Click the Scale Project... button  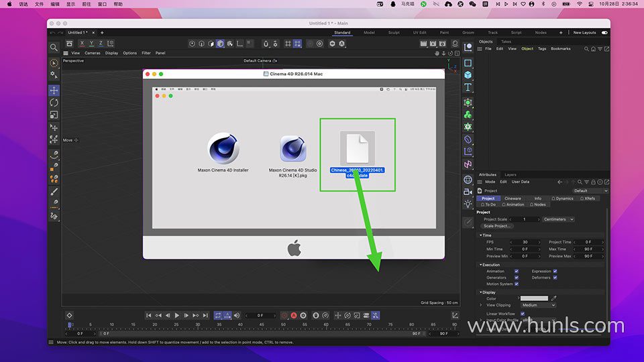point(497,226)
